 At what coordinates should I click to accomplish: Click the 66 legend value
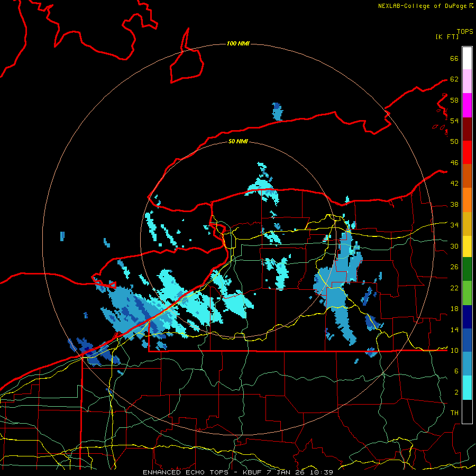[x=454, y=58]
